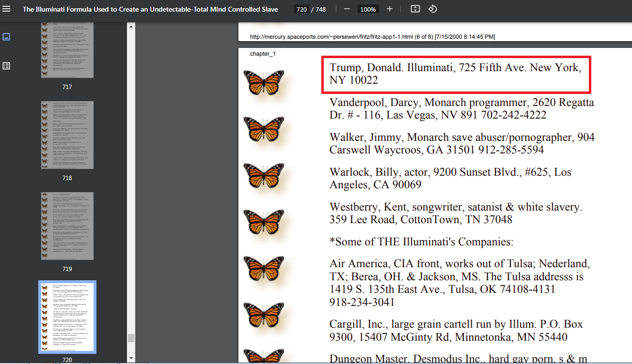The height and width of the screenshot is (364, 632).
Task: Click the Trump, Donald entry text
Action: point(455,74)
